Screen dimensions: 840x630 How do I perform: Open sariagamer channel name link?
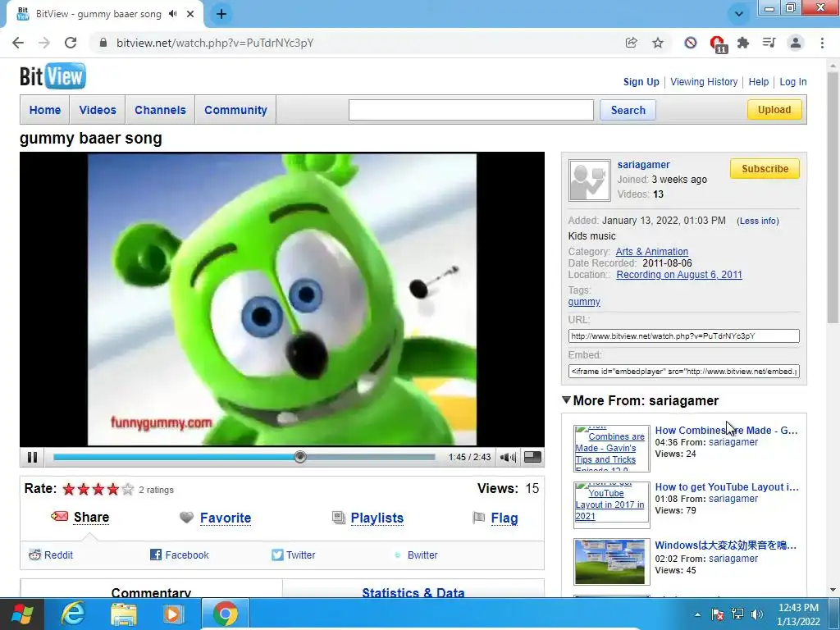point(643,164)
